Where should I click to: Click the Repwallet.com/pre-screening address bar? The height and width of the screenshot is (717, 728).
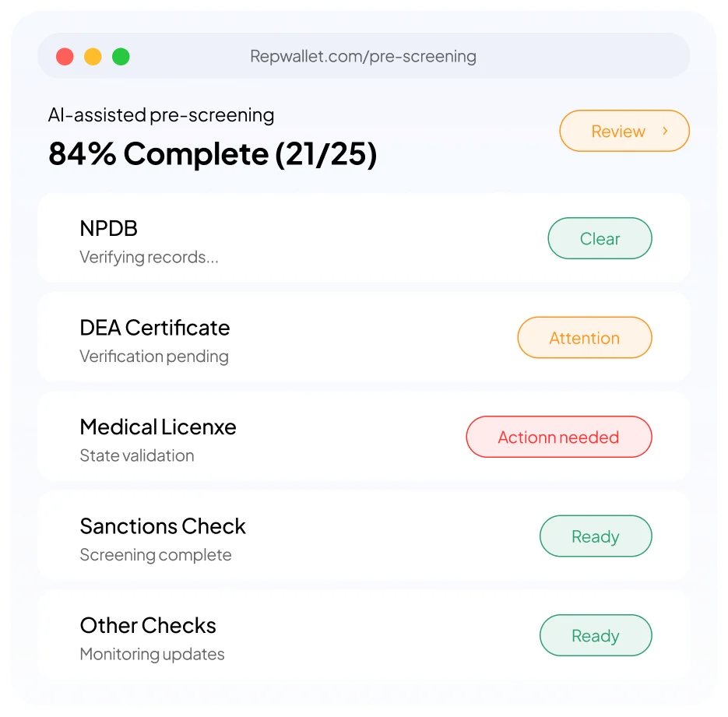[364, 56]
